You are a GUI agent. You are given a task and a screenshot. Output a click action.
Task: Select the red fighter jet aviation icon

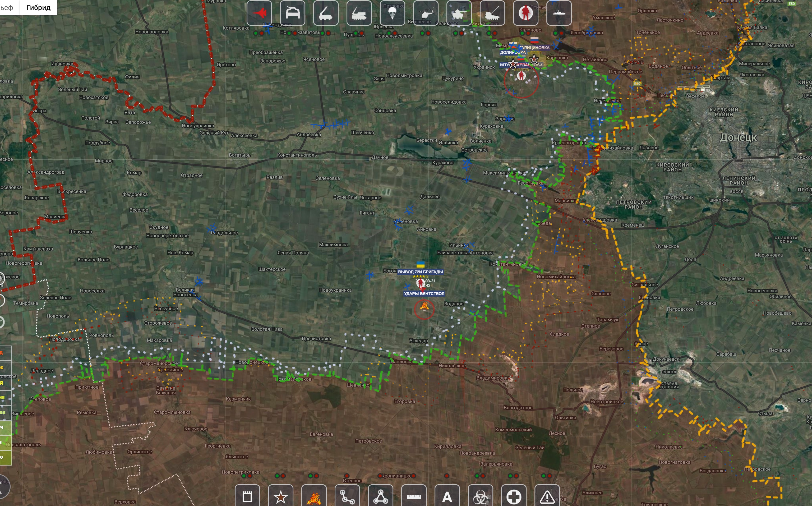259,13
